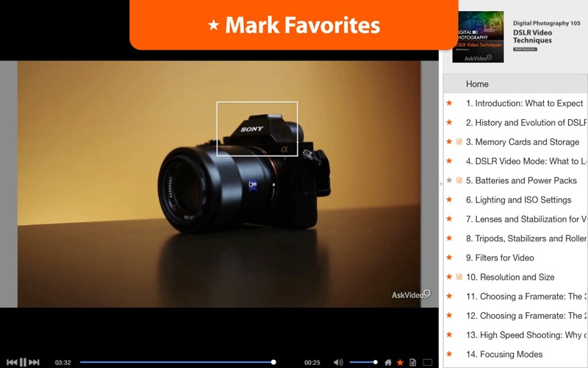Image resolution: width=588 pixels, height=368 pixels.
Task: Toggle favorite star for 10. Resolution and Size
Action: coord(449,277)
